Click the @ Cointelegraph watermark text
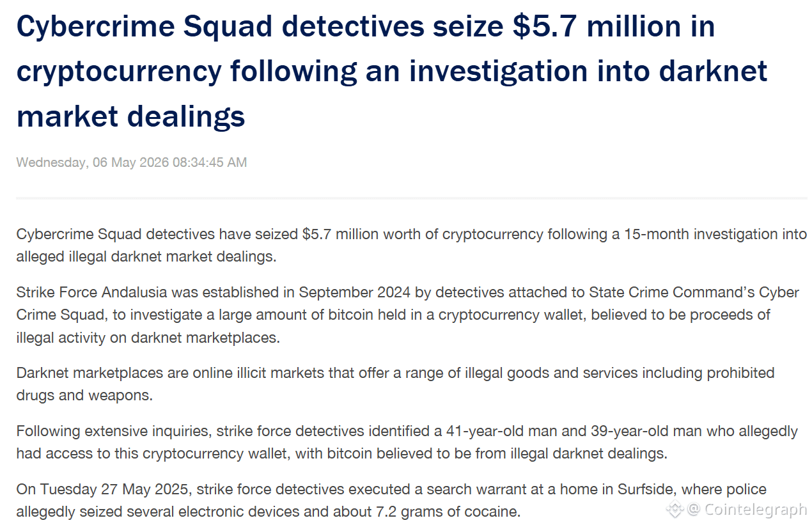Screen dimensions: 812x525 point(747,510)
